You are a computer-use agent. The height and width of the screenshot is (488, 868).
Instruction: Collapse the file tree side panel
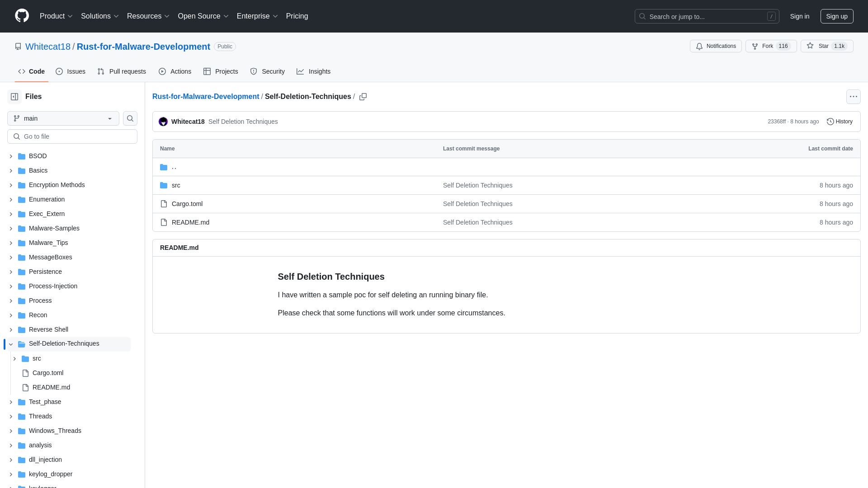(14, 97)
